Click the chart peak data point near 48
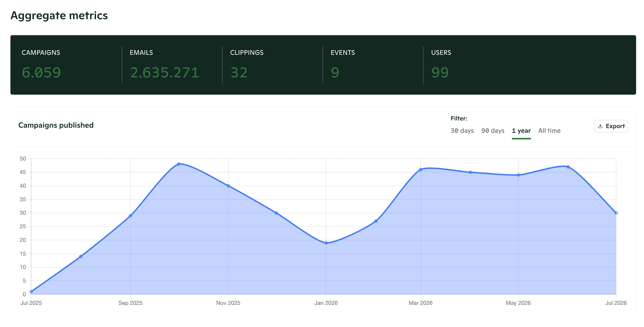This screenshot has width=644, height=327. 178,164
